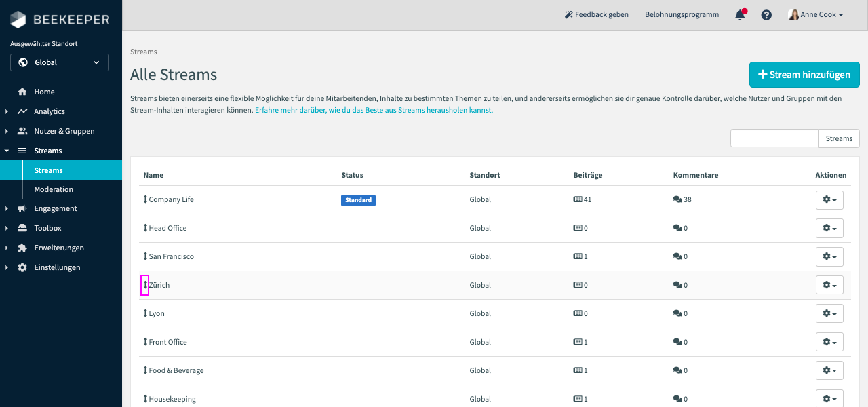The width and height of the screenshot is (868, 407).
Task: Click the Erweiterungen puzzle icon
Action: pos(22,248)
